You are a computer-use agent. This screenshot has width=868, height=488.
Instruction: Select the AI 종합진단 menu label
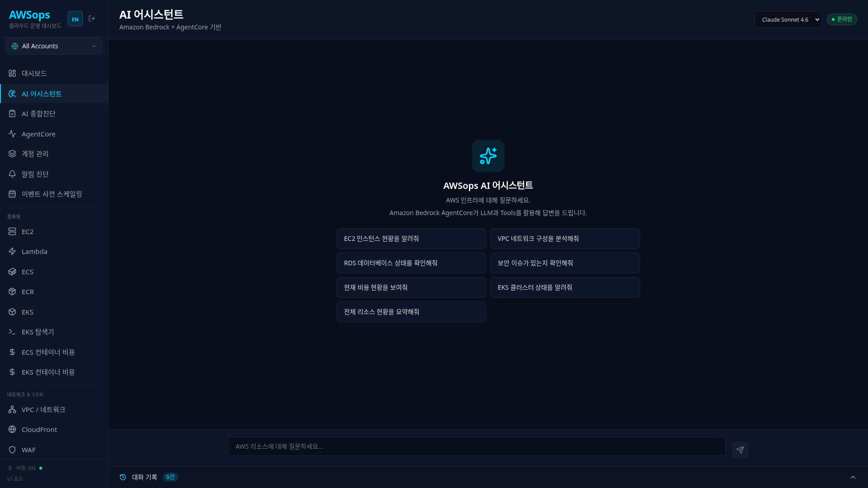tap(38, 113)
